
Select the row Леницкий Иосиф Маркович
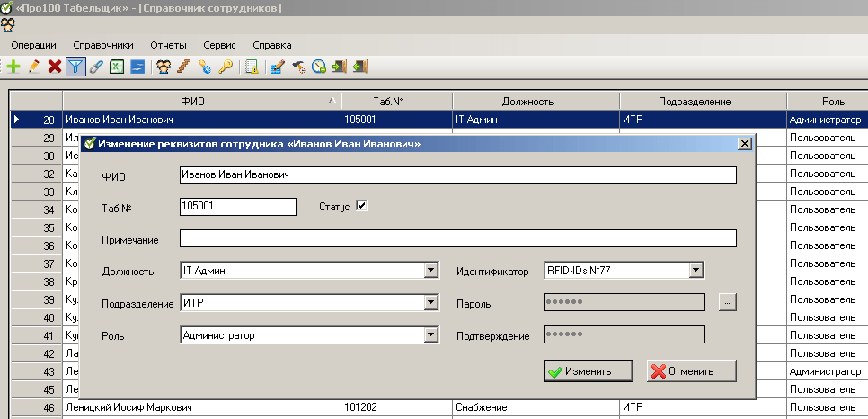pos(439,408)
